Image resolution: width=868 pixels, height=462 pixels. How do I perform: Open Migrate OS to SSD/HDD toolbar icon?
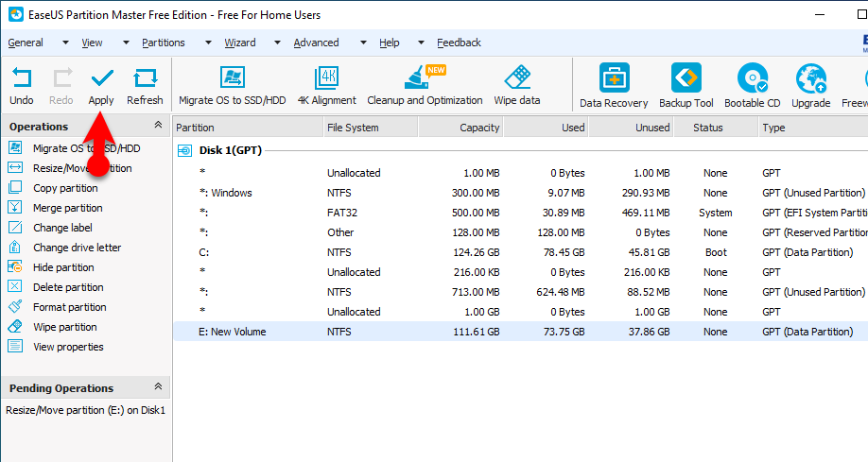pos(232,78)
